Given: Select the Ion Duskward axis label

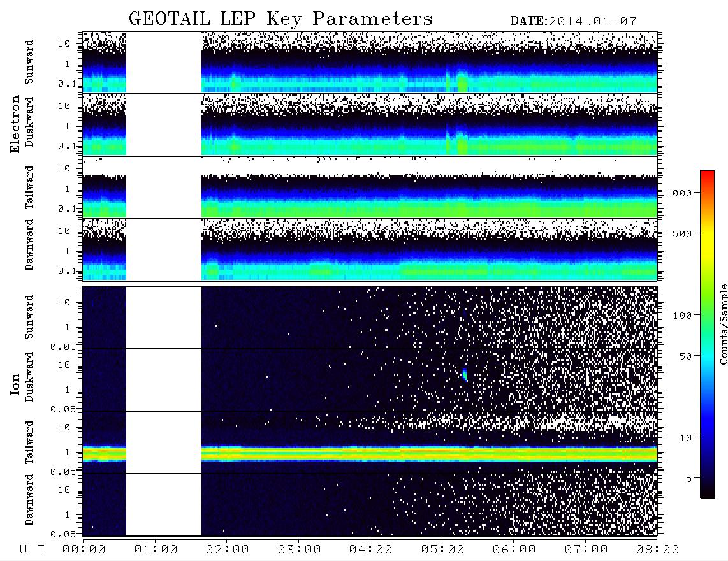Looking at the screenshot, I should point(29,377).
